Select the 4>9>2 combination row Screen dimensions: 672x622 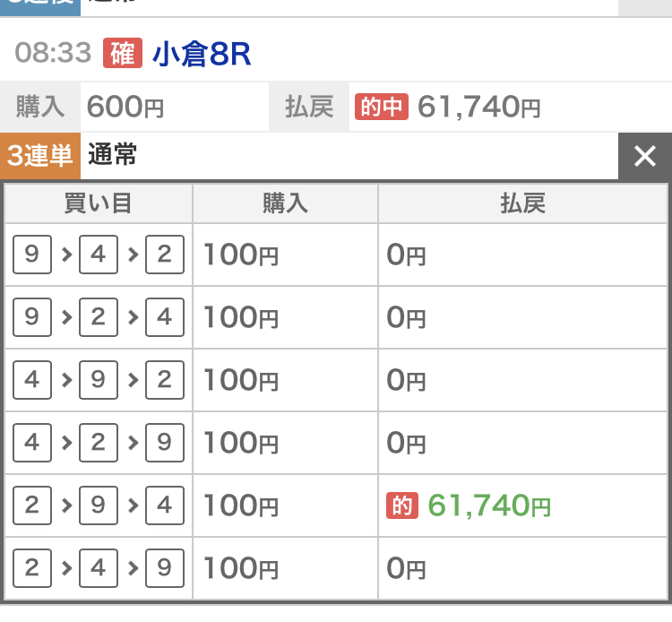(99, 380)
